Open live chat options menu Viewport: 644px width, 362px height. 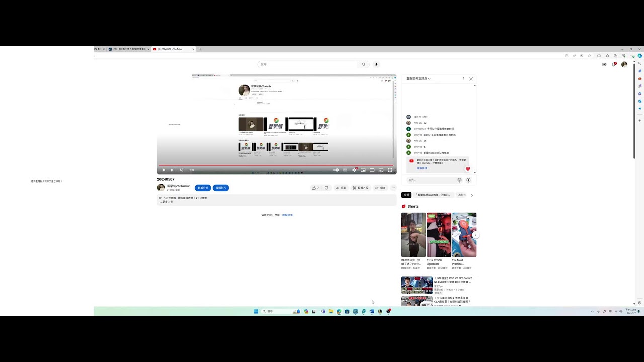(x=463, y=79)
